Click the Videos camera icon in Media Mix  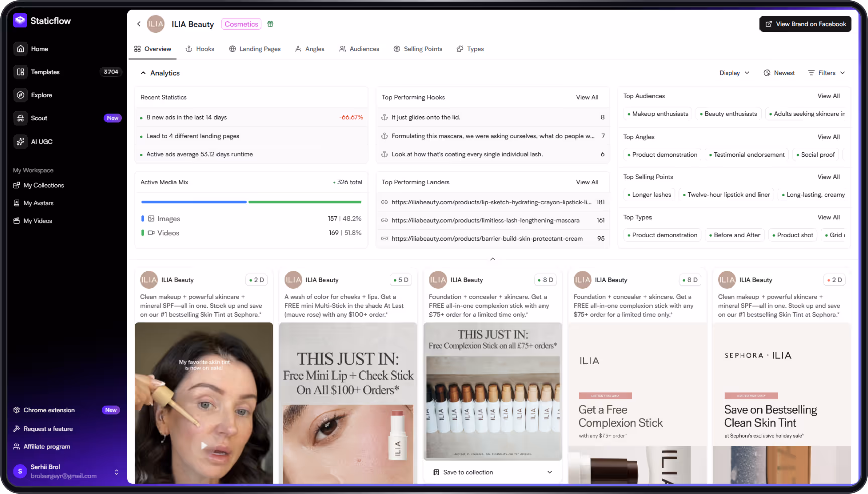click(x=151, y=233)
